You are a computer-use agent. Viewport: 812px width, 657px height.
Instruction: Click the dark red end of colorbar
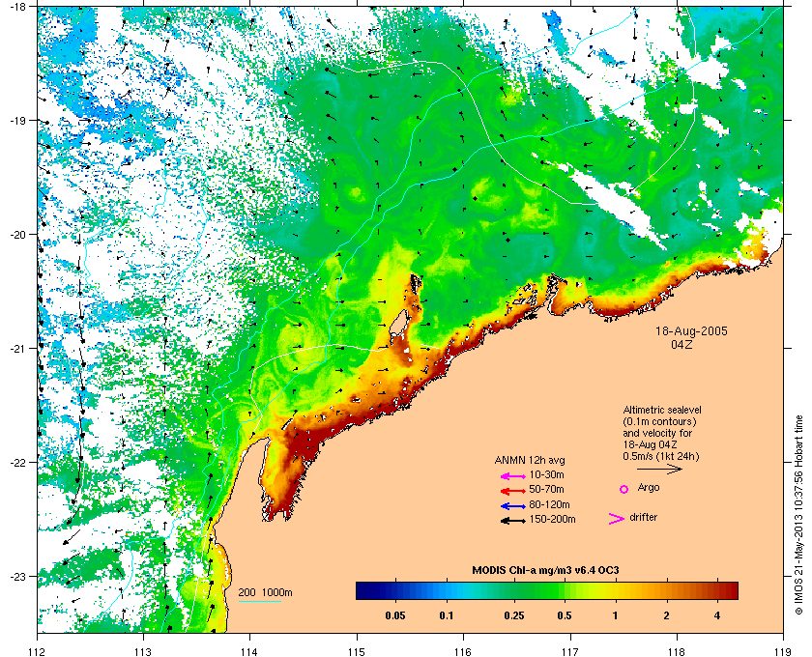731,590
